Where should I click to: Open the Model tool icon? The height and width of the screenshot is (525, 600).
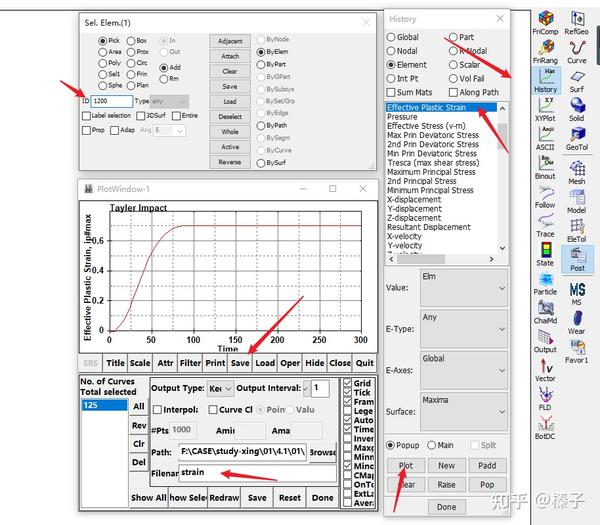pos(577,202)
